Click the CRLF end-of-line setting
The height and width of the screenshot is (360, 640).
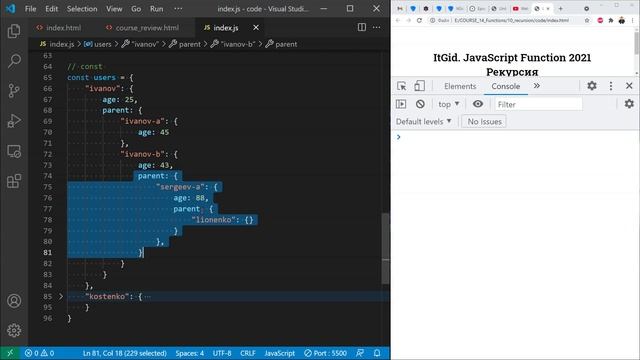point(248,353)
